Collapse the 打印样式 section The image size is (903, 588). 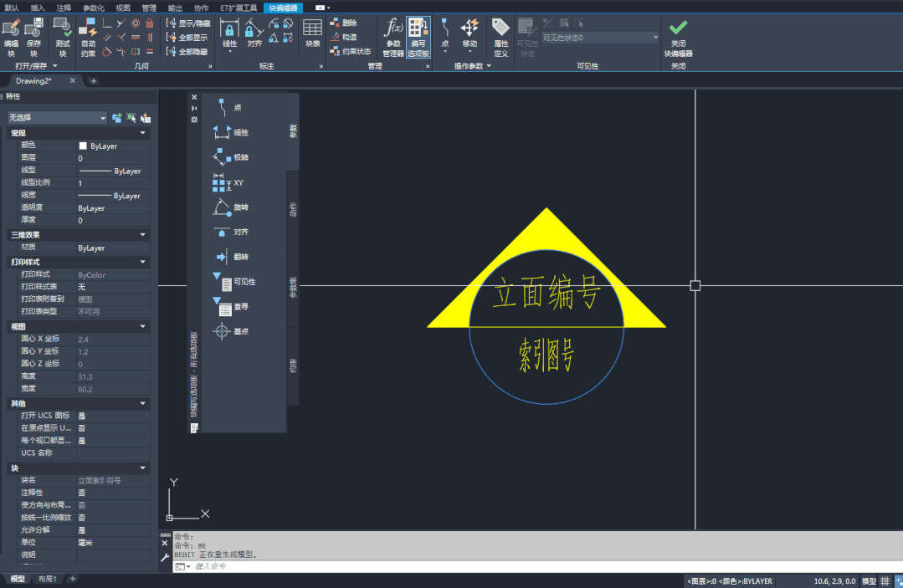[x=143, y=262]
